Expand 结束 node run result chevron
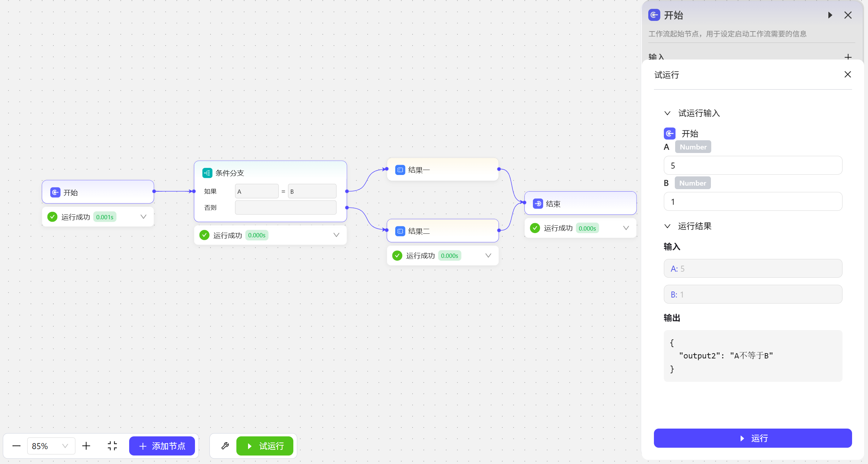 626,228
